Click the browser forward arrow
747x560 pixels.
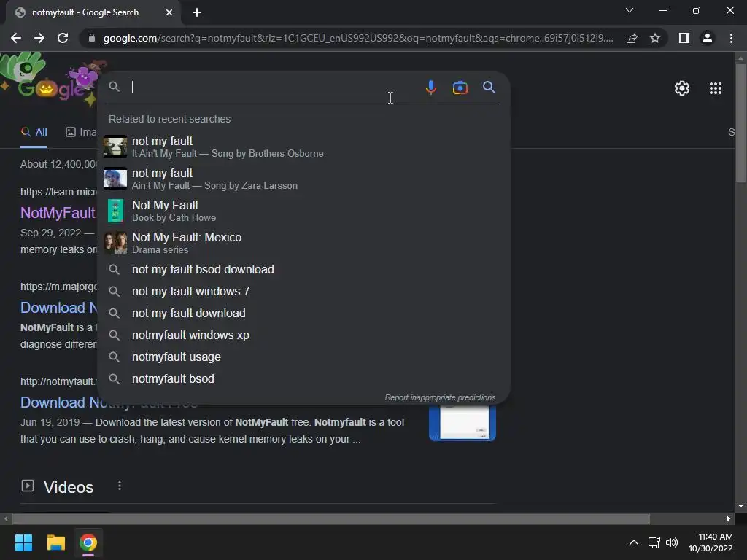[x=39, y=38]
